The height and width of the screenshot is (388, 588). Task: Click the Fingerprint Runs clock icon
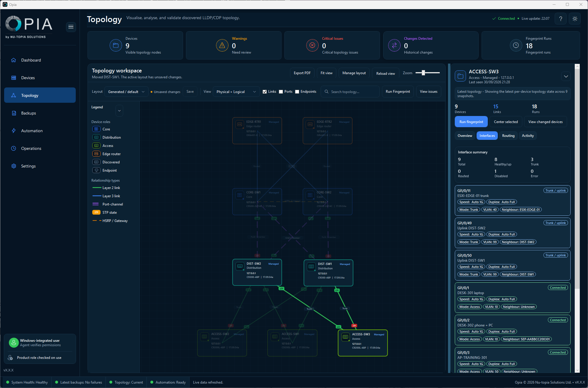point(516,45)
